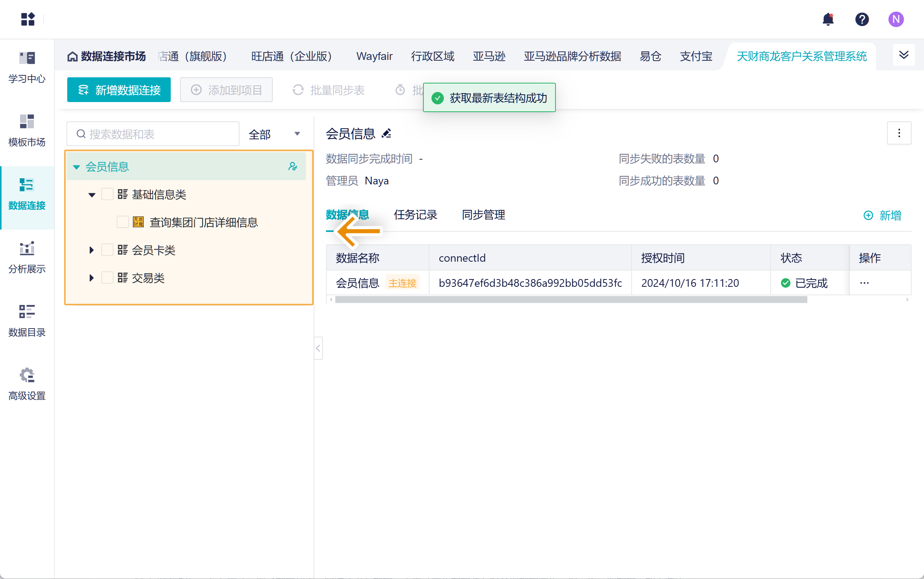The width and height of the screenshot is (924, 579).
Task: Open 学习中心 in the sidebar
Action: point(27,67)
